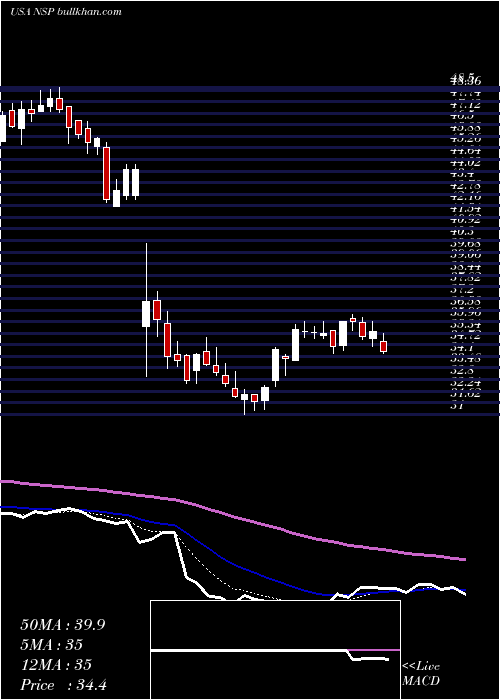Click the '5MA : 35' value

tap(51, 645)
